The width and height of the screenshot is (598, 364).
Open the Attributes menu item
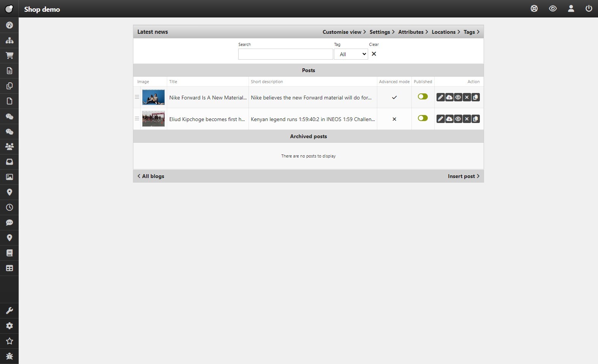(x=413, y=32)
